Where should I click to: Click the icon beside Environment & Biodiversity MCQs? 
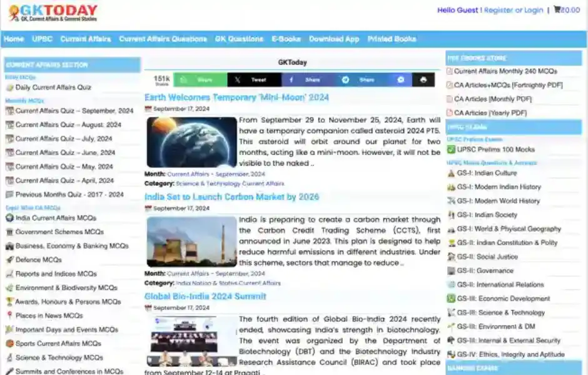(x=10, y=287)
